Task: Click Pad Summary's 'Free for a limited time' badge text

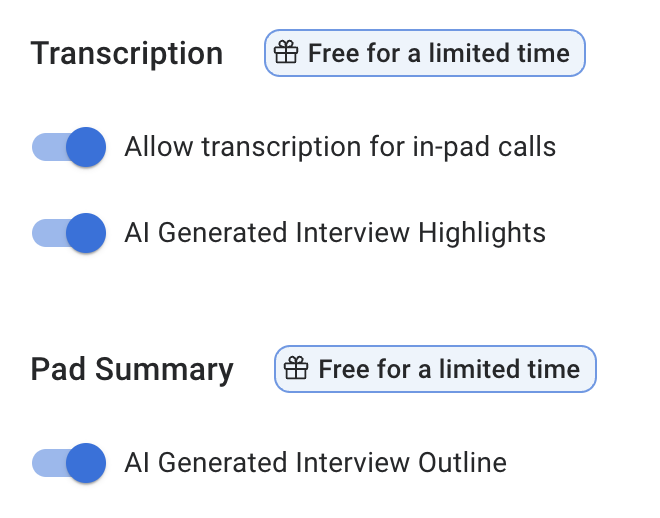Action: (448, 369)
